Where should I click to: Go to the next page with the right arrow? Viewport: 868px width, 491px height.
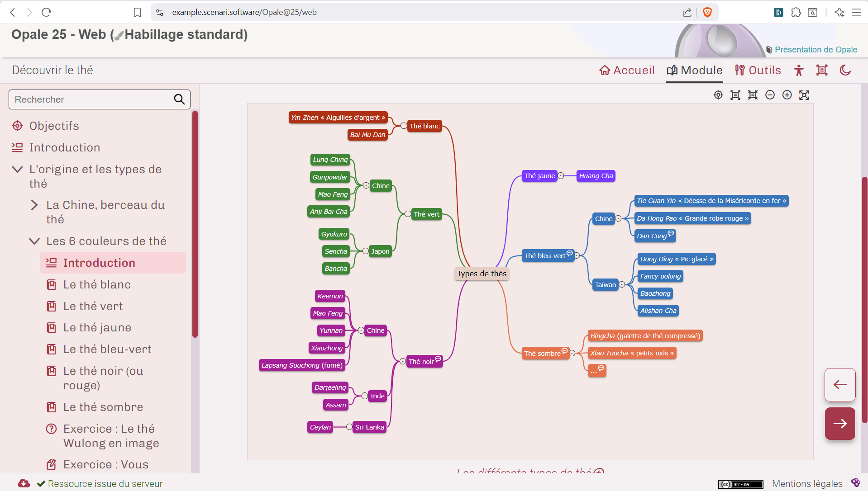[x=840, y=424]
